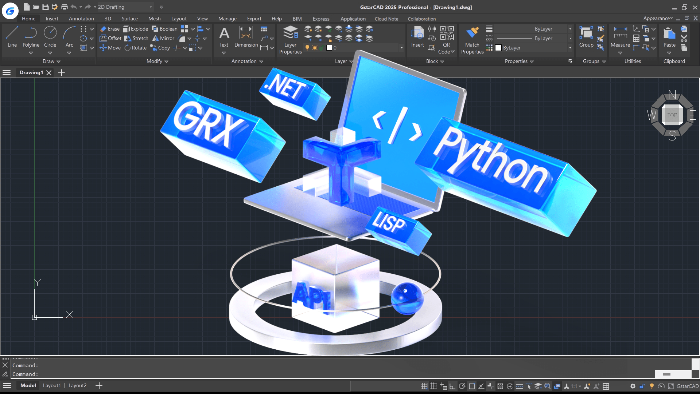Click the Explode tool
Image resolution: width=700 pixels, height=394 pixels.
pyautogui.click(x=136, y=29)
